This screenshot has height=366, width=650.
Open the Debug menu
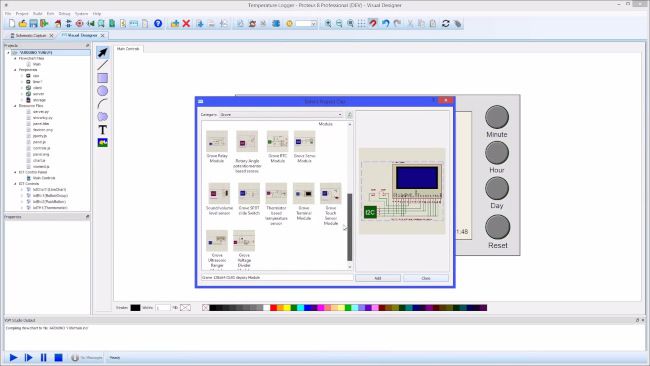point(64,14)
